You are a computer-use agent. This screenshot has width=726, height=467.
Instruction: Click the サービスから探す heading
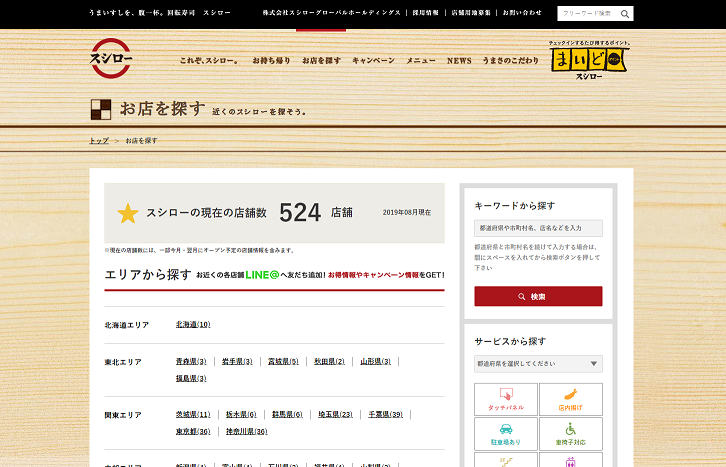click(x=510, y=342)
